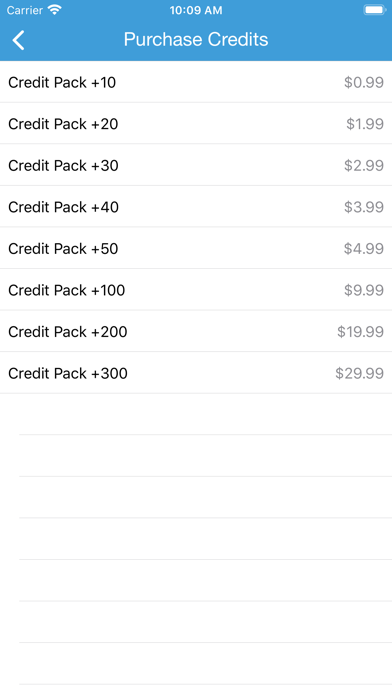Tap the $1.99 price label
392x696 pixels.
point(365,124)
